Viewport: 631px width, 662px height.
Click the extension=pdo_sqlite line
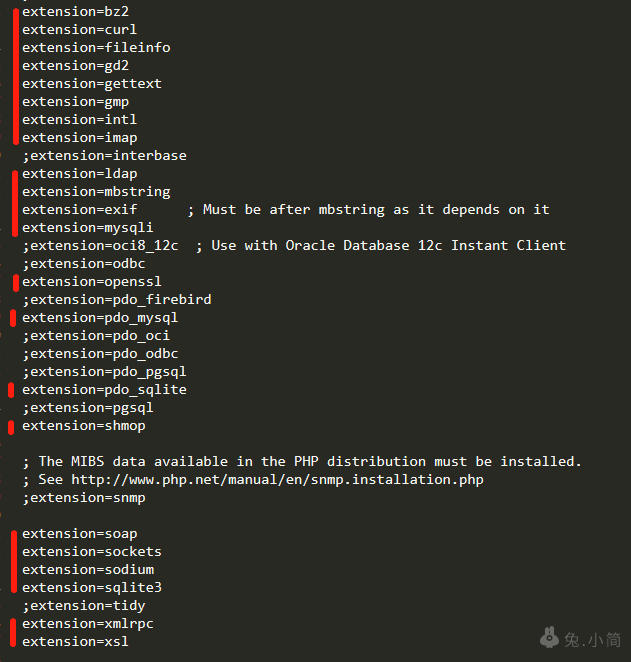(104, 389)
